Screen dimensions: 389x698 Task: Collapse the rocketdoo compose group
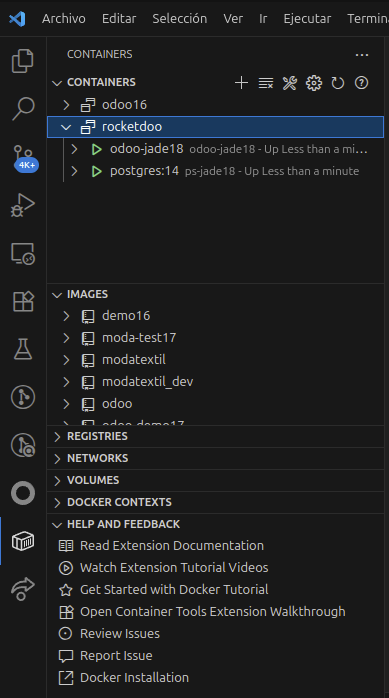(66, 127)
